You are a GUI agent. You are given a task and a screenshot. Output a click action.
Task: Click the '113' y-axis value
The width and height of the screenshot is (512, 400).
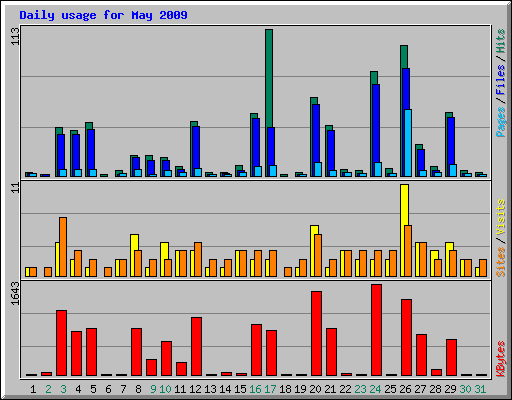pyautogui.click(x=15, y=36)
